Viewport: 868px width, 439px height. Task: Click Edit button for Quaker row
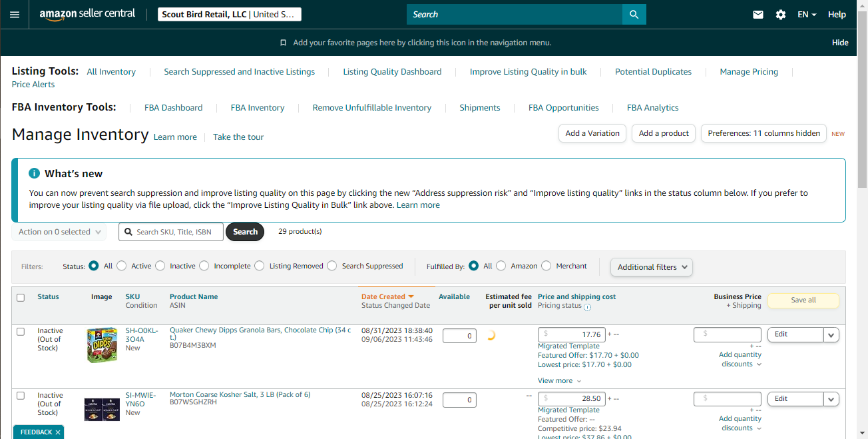point(795,334)
